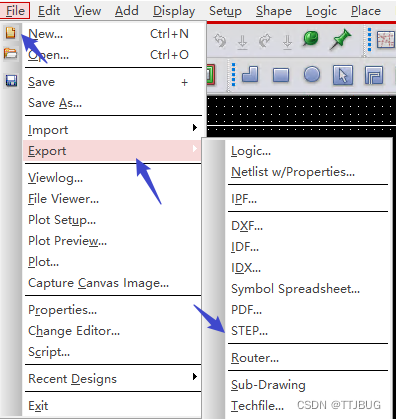Select Save in the File menu
The width and height of the screenshot is (396, 419).
pos(113,82)
